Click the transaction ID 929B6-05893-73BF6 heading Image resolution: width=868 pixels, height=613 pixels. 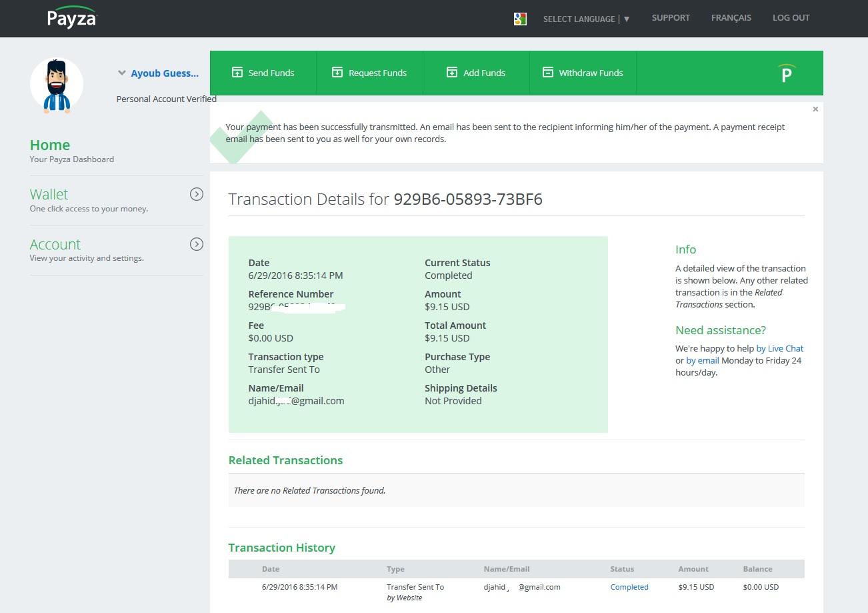[x=468, y=199]
